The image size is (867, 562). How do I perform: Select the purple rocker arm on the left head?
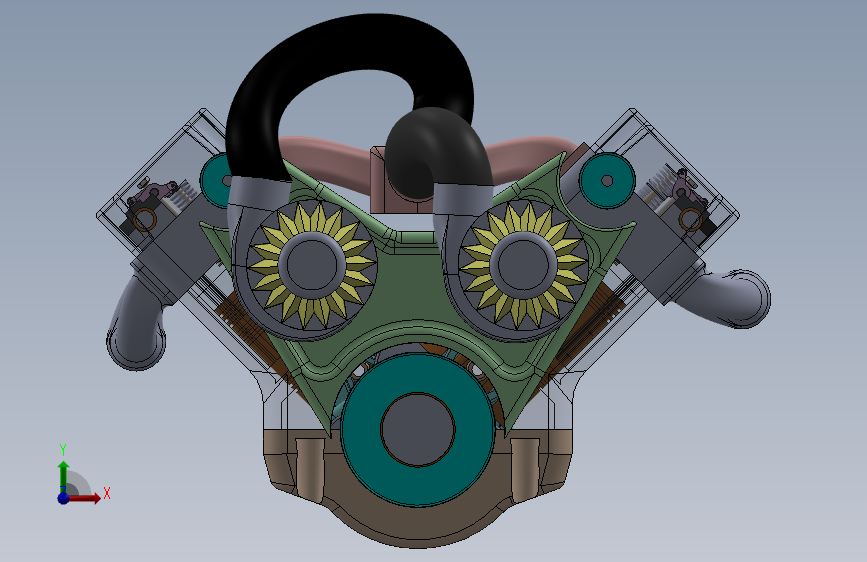tap(154, 192)
